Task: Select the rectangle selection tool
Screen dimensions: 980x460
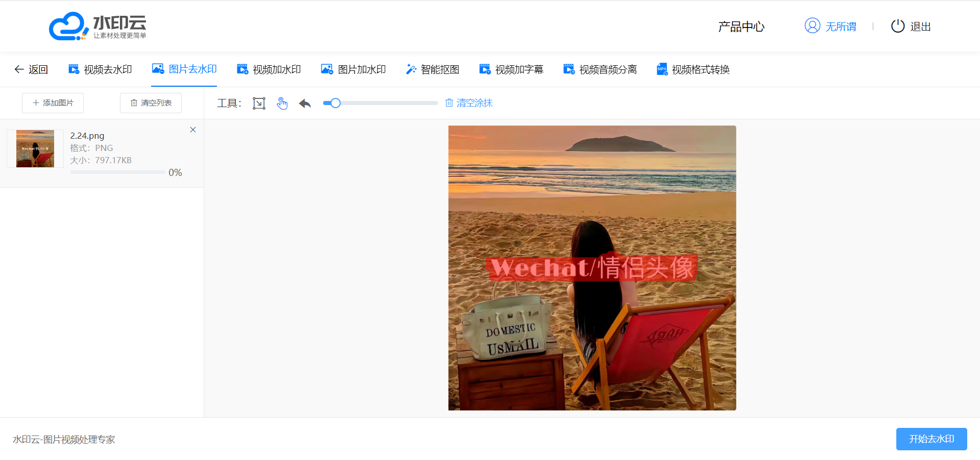Action: 259,104
